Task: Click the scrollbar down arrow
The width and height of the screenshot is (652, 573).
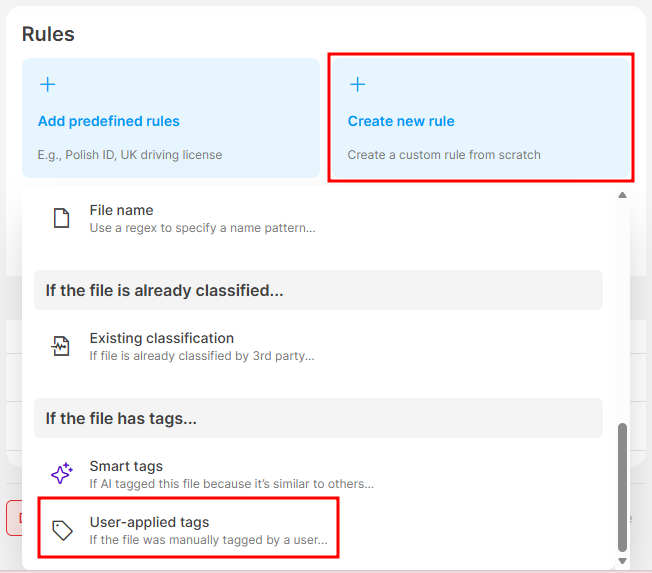Action: coord(623,561)
